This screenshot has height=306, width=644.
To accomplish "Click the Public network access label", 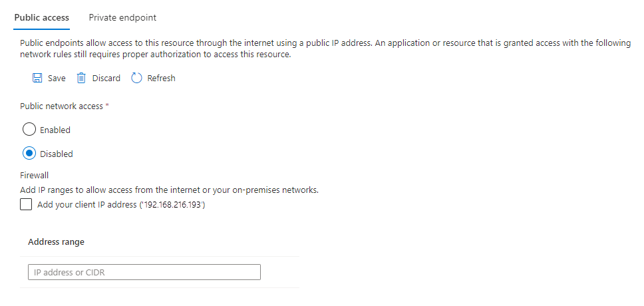I will point(62,106).
